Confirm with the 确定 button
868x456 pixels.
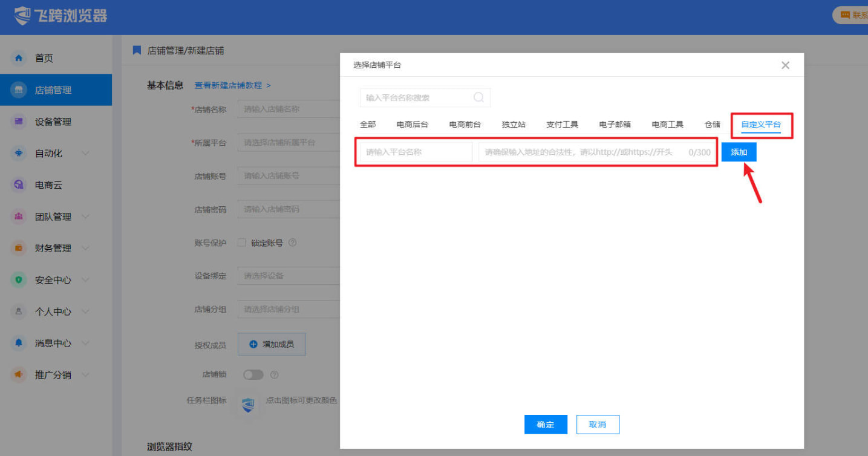[x=546, y=425]
